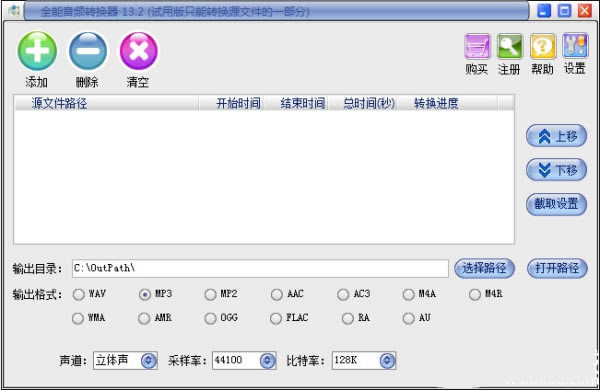Select M4A output format
Viewport: 600px width, 390px height.
click(409, 294)
